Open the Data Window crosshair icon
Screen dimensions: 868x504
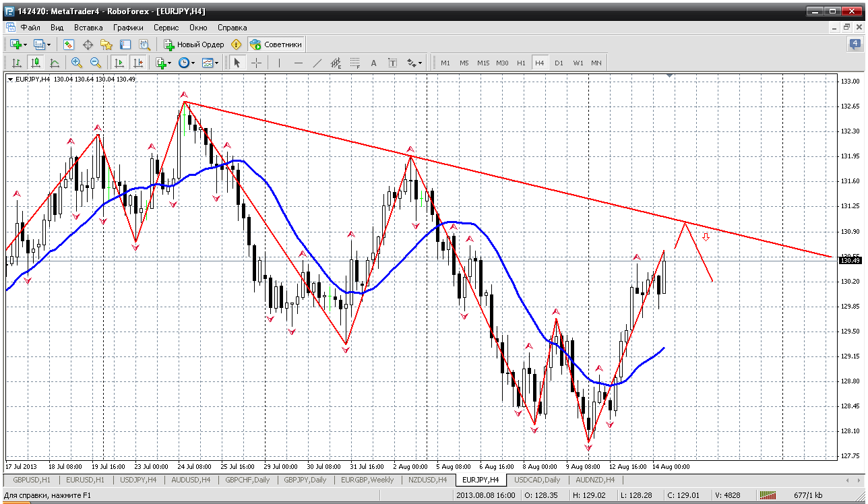[x=88, y=44]
